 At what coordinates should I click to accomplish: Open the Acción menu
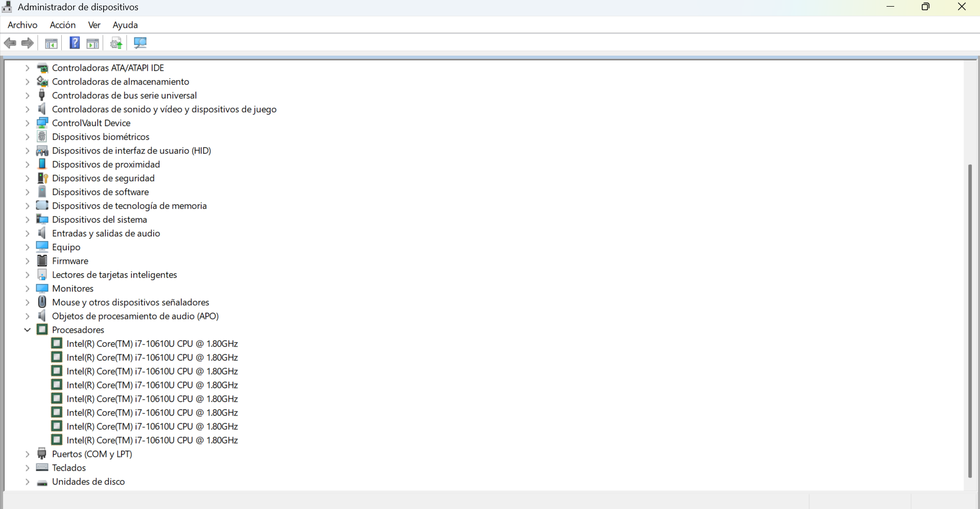(x=62, y=25)
